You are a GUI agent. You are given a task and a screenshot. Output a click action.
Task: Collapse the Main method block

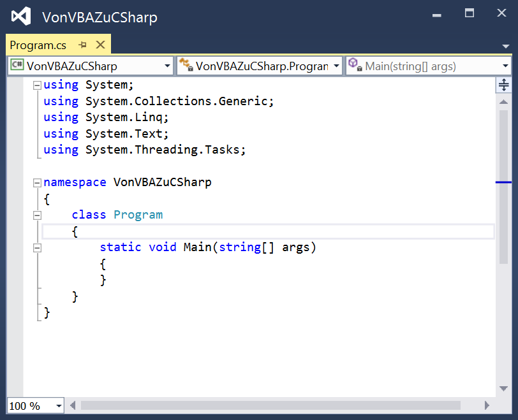pyautogui.click(x=37, y=247)
